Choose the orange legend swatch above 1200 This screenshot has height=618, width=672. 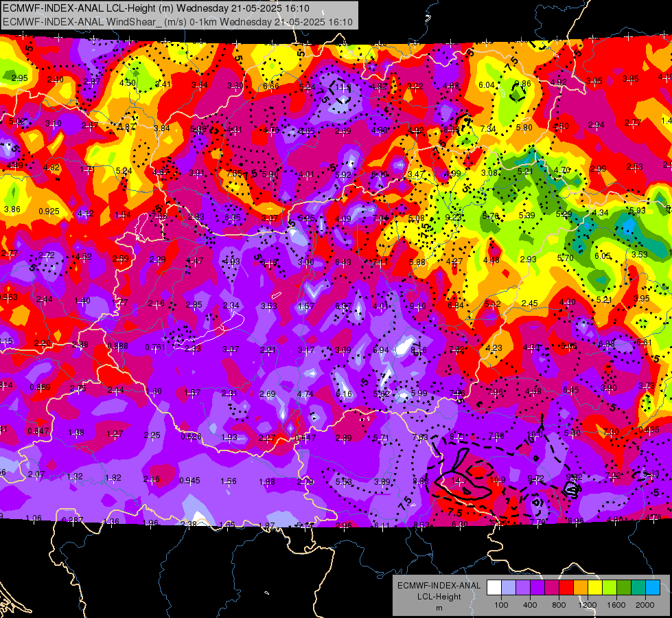pos(581,588)
